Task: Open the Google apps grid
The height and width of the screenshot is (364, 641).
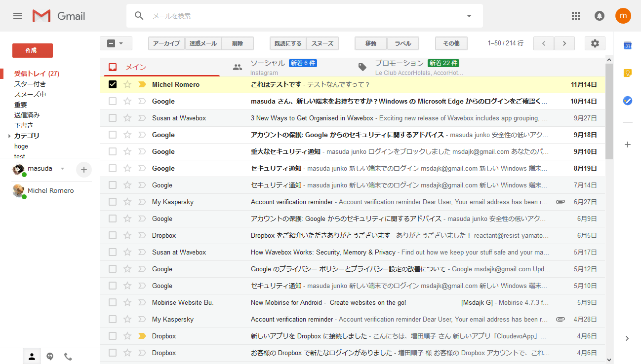Action: tap(576, 16)
